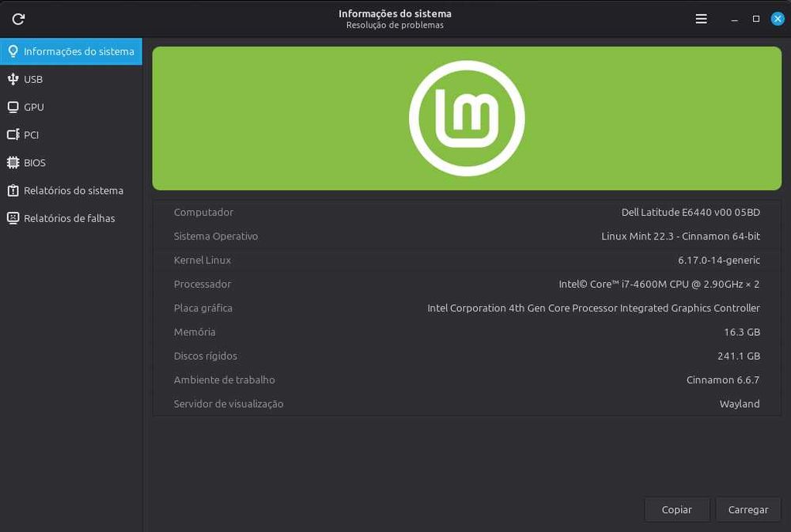Switch to the GPU section
791x532 pixels.
[71, 107]
